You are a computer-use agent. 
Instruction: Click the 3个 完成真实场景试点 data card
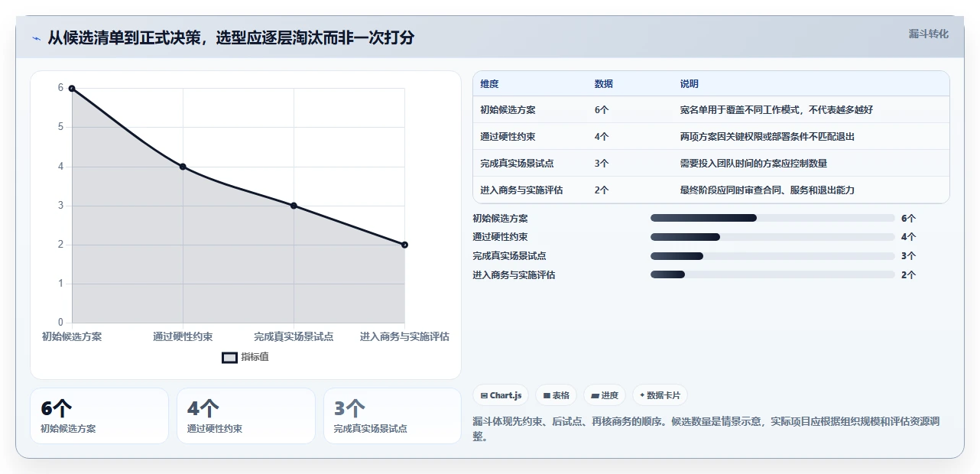pos(392,416)
